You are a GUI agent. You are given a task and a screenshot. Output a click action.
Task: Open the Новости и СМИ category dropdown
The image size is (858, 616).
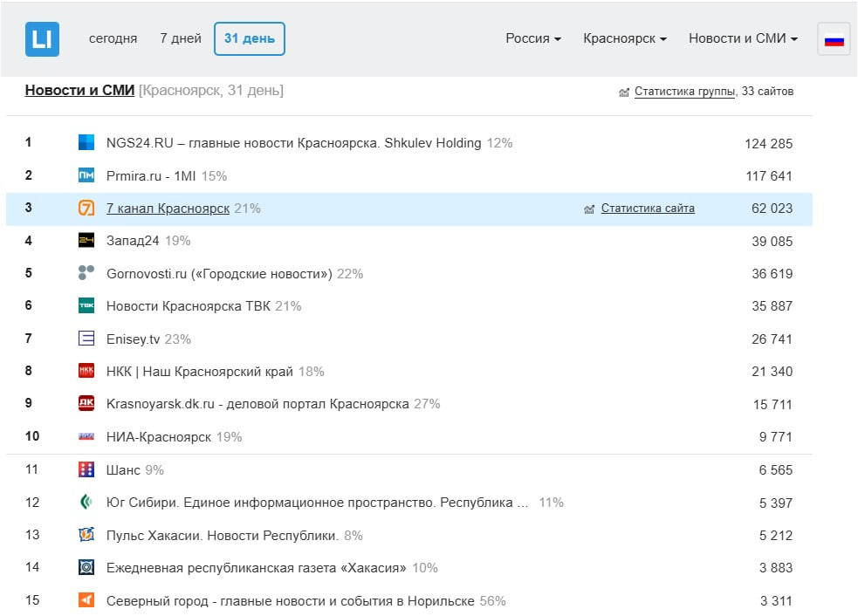click(743, 38)
